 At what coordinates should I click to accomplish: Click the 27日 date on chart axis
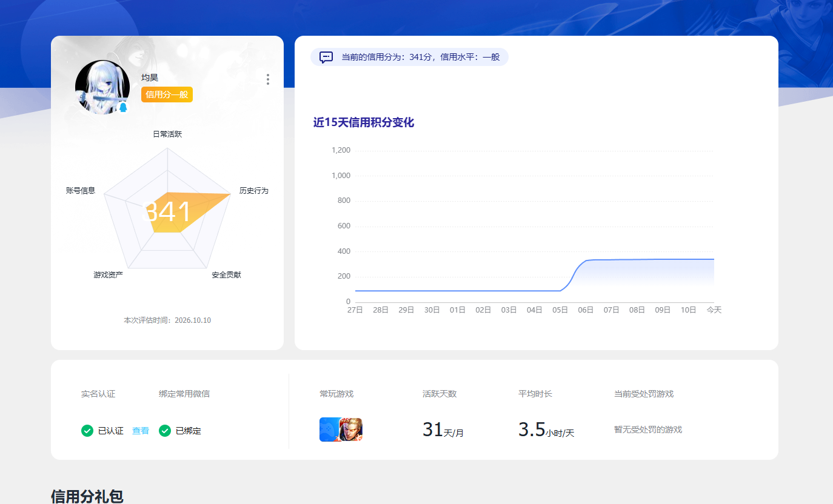355,310
